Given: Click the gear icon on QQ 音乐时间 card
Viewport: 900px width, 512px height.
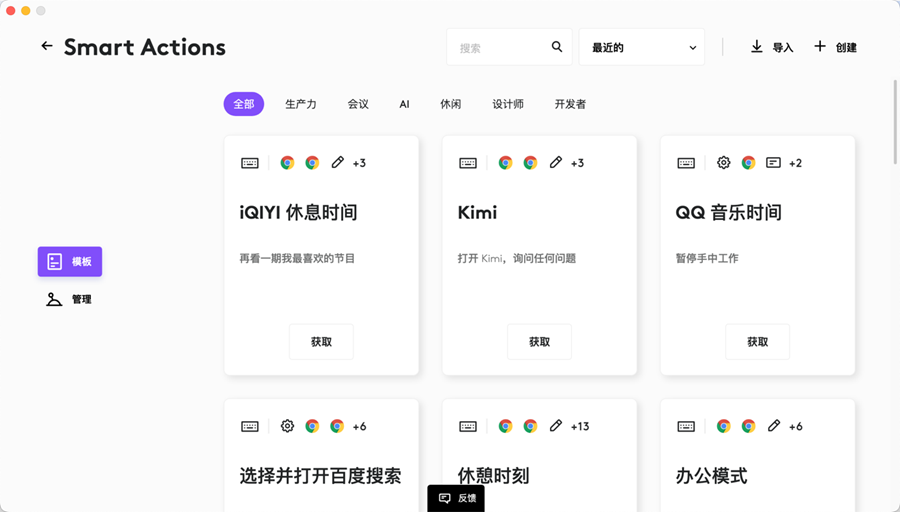Looking at the screenshot, I should [x=723, y=162].
